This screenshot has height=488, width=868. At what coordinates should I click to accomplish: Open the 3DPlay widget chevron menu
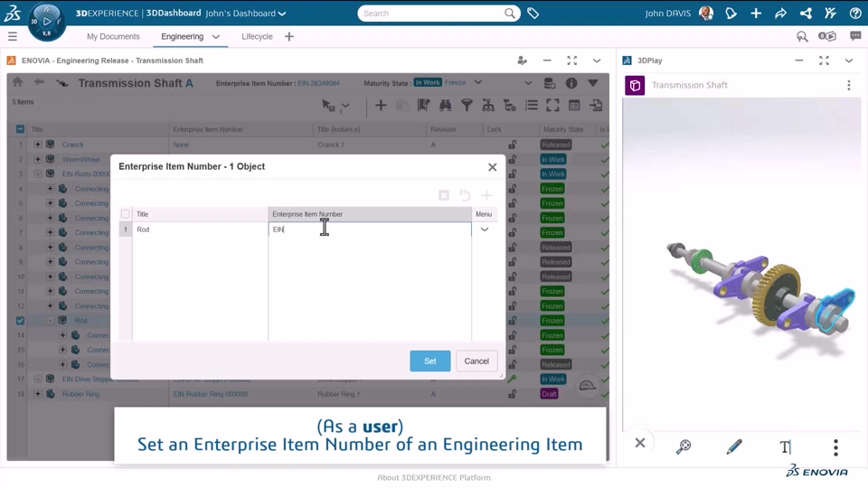pyautogui.click(x=849, y=61)
